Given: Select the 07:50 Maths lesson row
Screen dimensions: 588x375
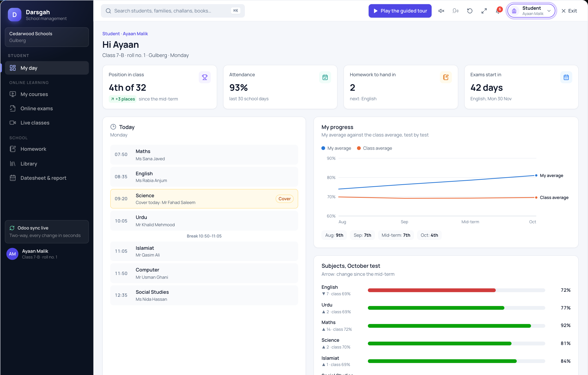Looking at the screenshot, I should pos(204,155).
